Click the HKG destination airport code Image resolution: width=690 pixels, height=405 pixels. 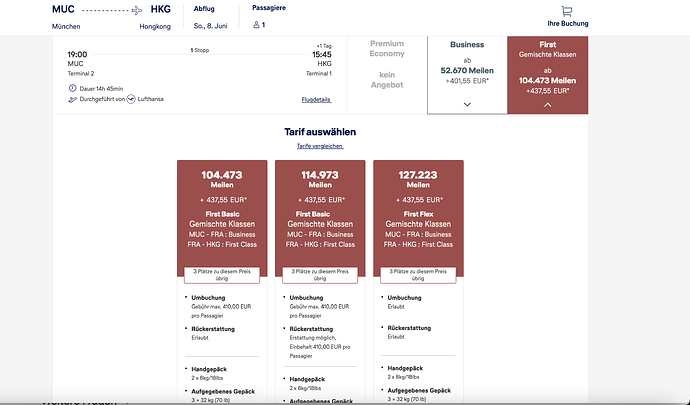[160, 9]
